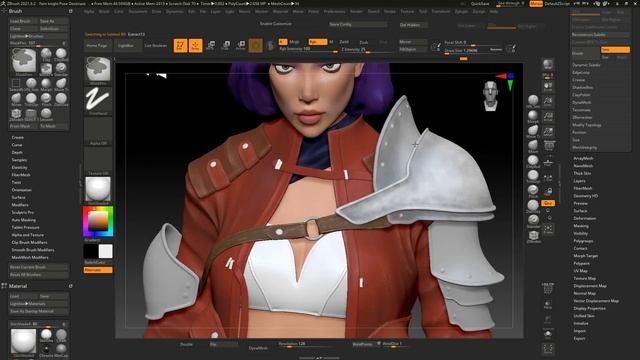
Task: Expand the Alpha and Texture section
Action: point(27,235)
